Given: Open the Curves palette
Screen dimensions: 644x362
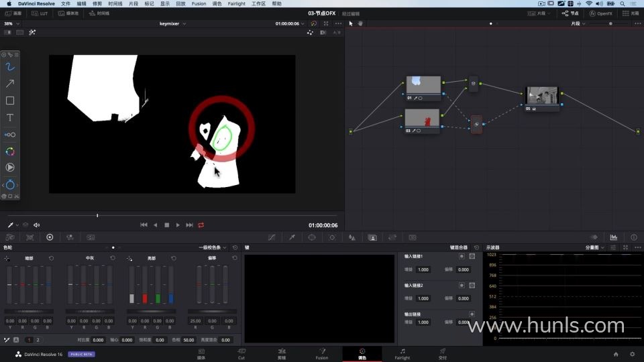Looking at the screenshot, I should tap(272, 237).
